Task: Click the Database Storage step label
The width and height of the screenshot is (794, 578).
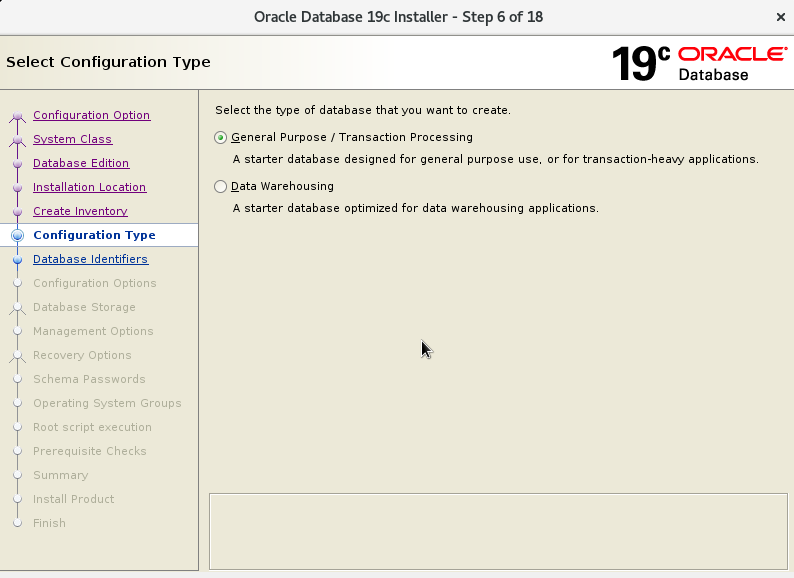Action: (84, 307)
